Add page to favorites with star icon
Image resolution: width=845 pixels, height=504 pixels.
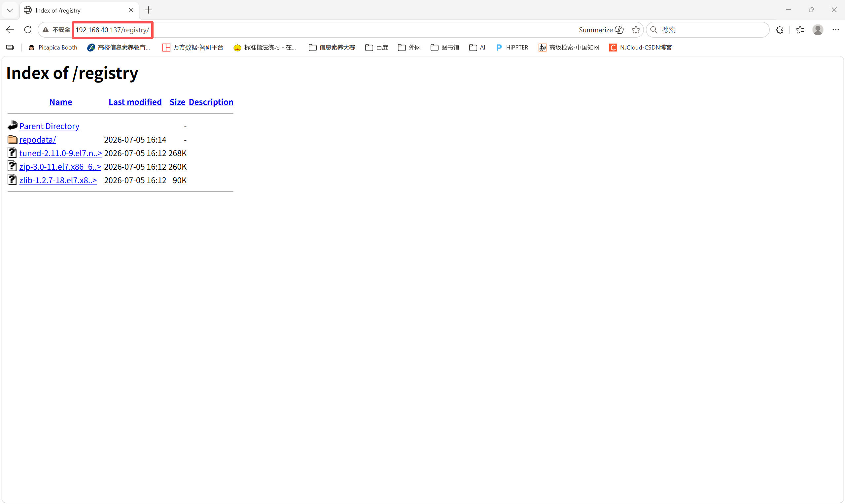636,30
